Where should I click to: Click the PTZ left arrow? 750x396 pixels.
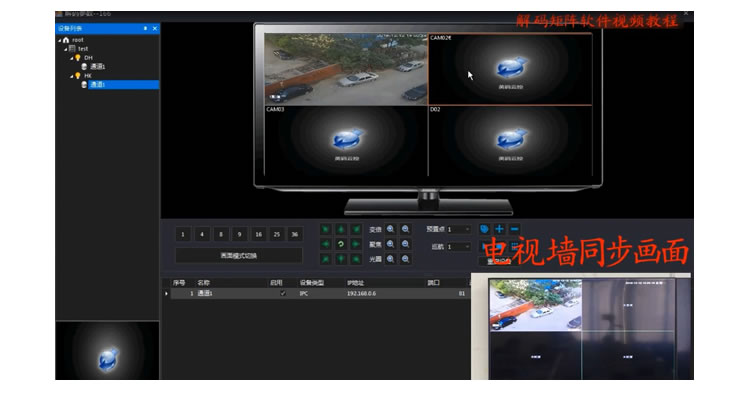(326, 244)
